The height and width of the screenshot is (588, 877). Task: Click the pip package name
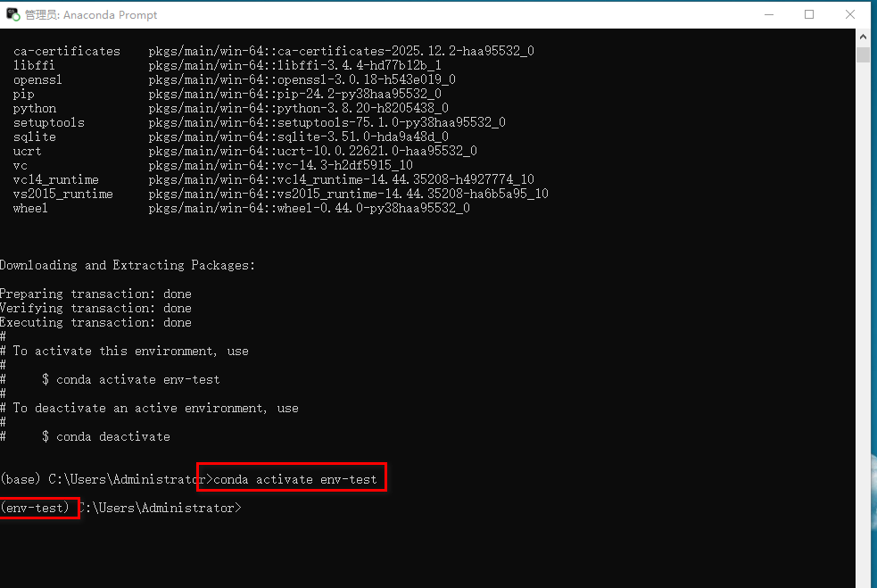point(23,94)
